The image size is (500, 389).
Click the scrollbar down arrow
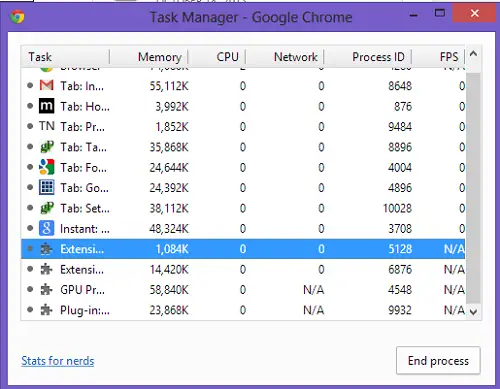[x=473, y=312]
